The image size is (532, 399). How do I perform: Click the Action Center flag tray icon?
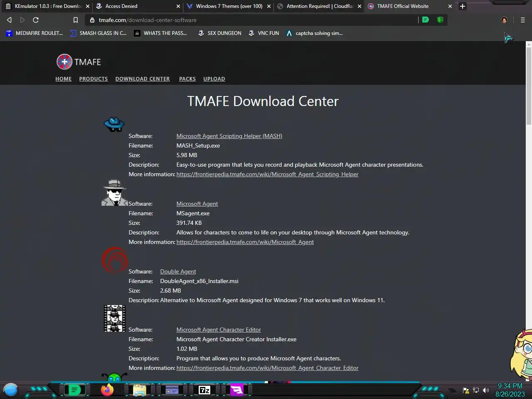(466, 390)
